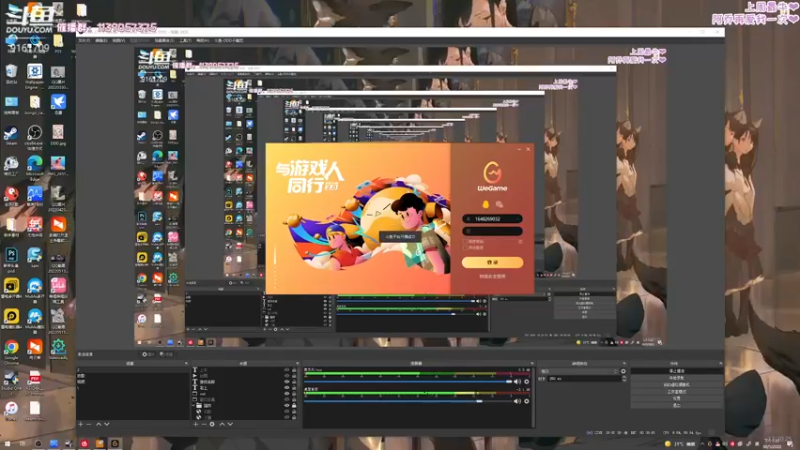This screenshot has width=800, height=450.
Task: Click the link below the WeGame login button
Action: [492, 276]
